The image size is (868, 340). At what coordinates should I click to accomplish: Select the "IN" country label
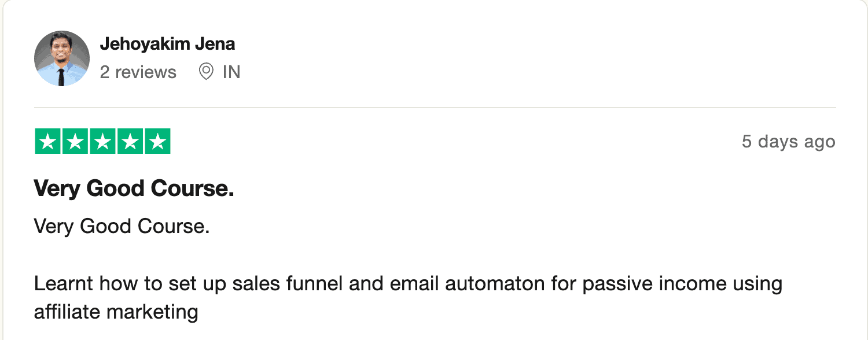tap(231, 72)
